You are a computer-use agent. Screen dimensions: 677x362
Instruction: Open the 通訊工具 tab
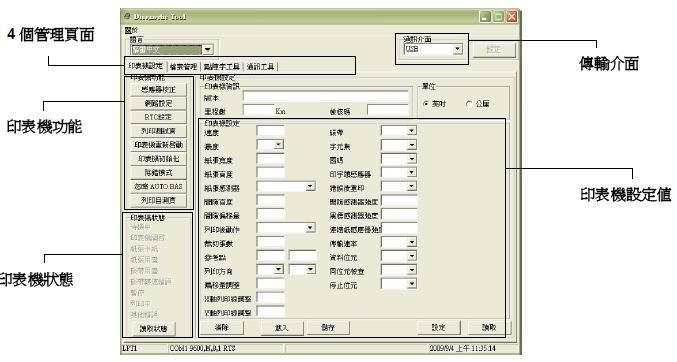tap(260, 67)
